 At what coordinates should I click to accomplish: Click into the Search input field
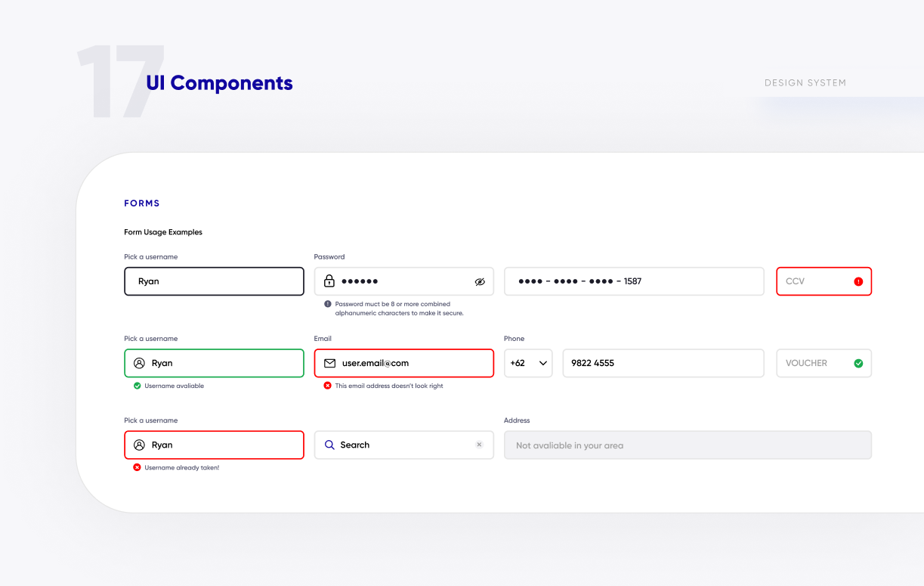[x=404, y=445]
